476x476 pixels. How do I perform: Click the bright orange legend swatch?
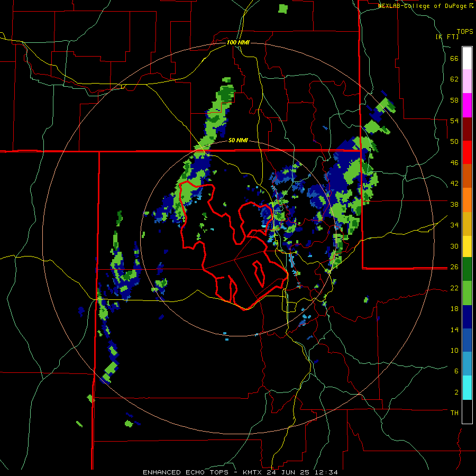pyautogui.click(x=467, y=200)
